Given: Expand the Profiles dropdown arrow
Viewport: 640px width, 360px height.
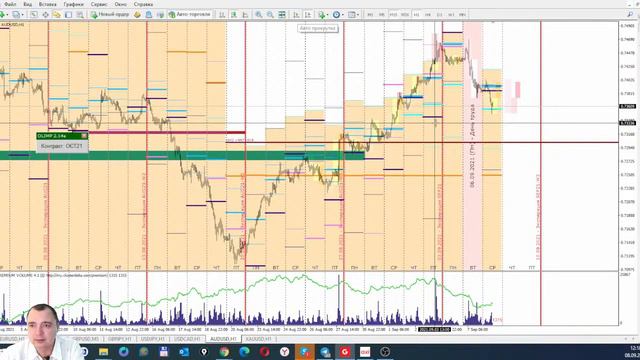Looking at the screenshot, I should (x=22, y=15).
